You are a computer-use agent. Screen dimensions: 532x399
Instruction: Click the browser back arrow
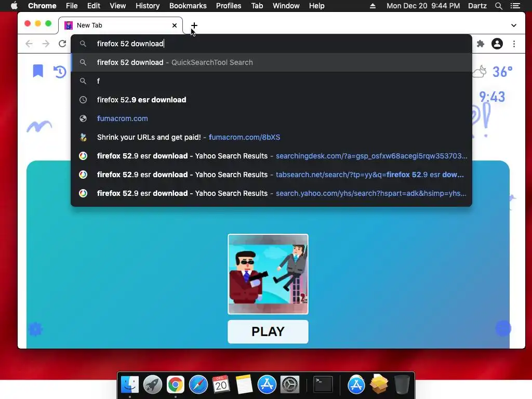[29, 44]
